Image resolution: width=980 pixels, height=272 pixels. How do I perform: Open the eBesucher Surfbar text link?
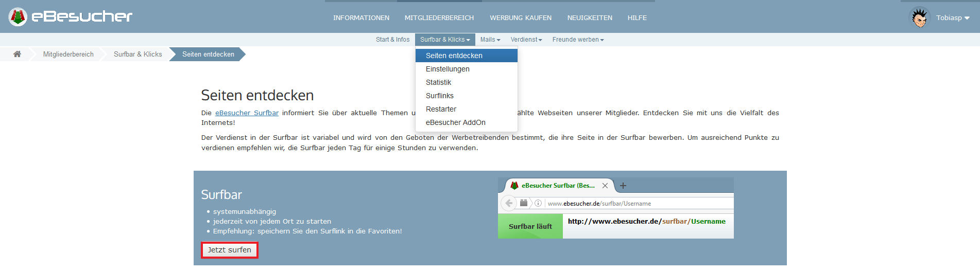(247, 113)
